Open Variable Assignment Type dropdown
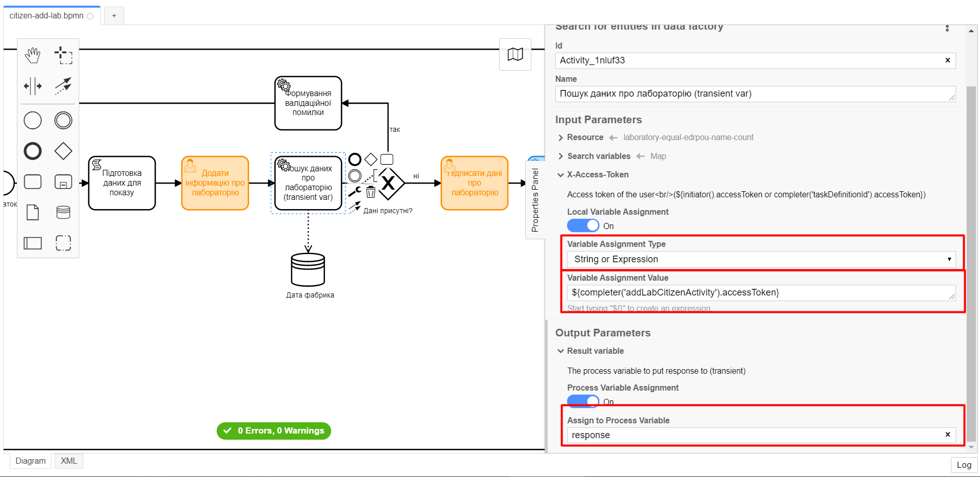 (761, 259)
